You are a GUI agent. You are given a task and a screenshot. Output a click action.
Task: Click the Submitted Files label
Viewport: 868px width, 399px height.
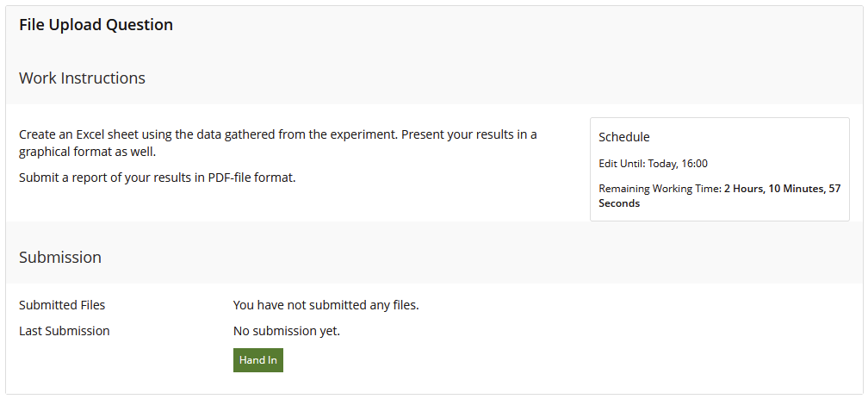62,305
